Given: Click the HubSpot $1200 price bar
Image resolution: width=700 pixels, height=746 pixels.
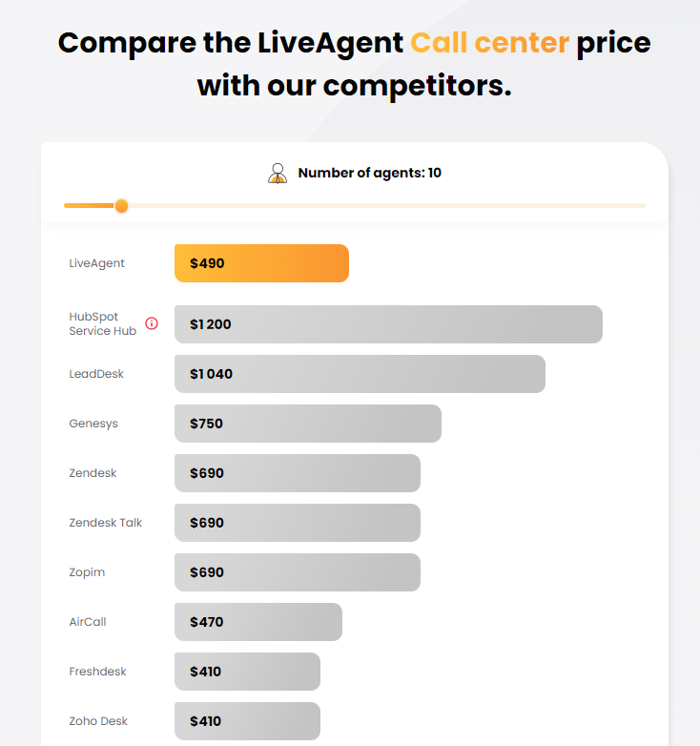Looking at the screenshot, I should pyautogui.click(x=388, y=324).
